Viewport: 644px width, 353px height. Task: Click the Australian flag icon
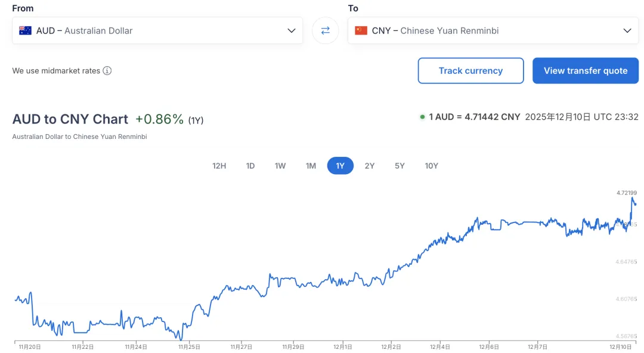[x=25, y=30]
